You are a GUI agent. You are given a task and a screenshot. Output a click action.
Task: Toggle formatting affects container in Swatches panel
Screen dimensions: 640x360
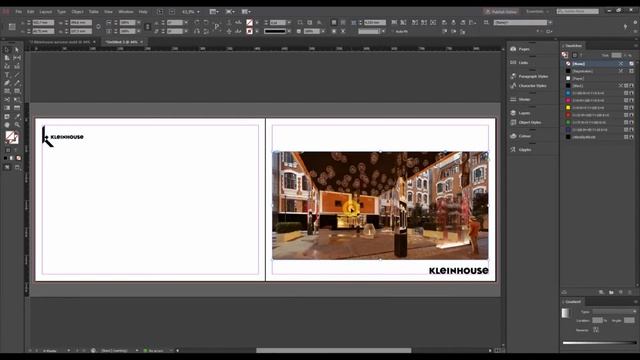pyautogui.click(x=575, y=55)
